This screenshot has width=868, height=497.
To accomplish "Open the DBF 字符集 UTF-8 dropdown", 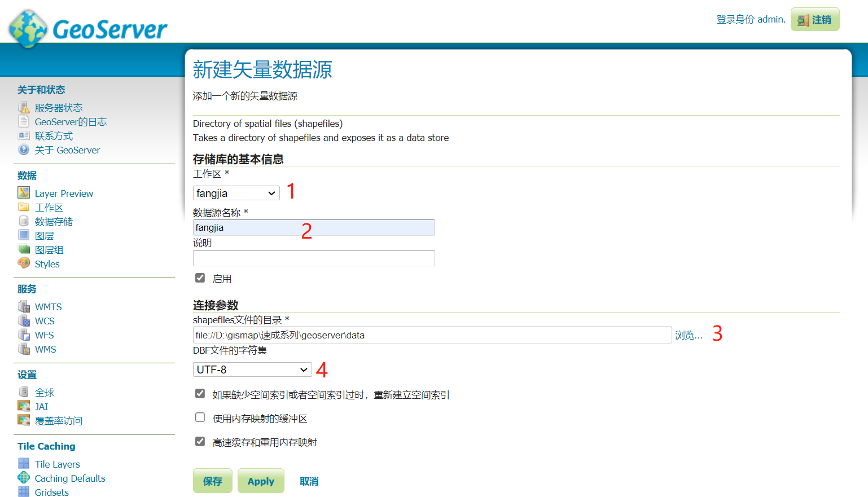I will click(x=252, y=369).
